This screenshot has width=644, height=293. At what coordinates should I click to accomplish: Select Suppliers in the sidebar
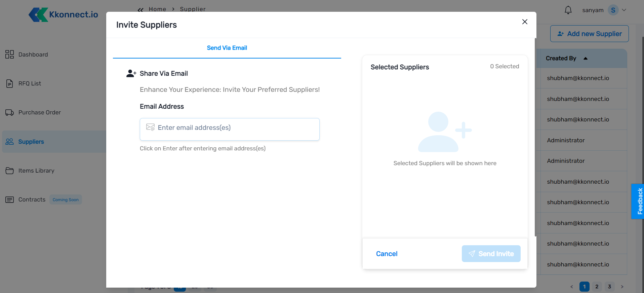[54, 142]
